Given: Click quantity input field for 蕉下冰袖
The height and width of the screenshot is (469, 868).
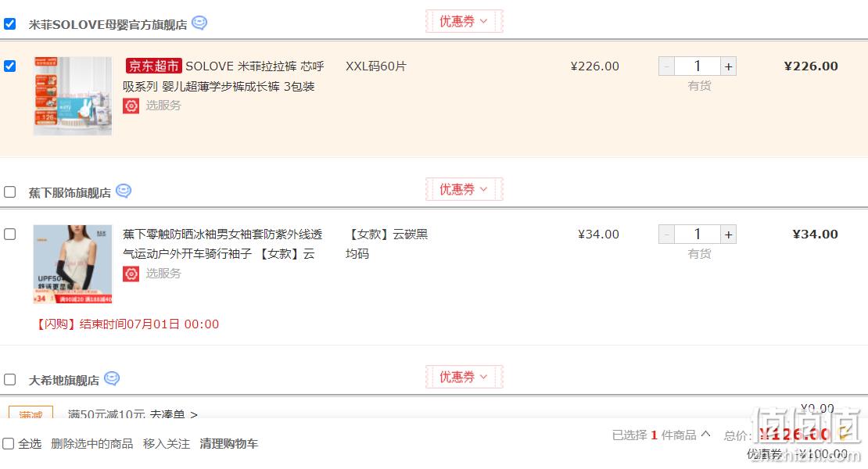Looking at the screenshot, I should pyautogui.click(x=698, y=234).
